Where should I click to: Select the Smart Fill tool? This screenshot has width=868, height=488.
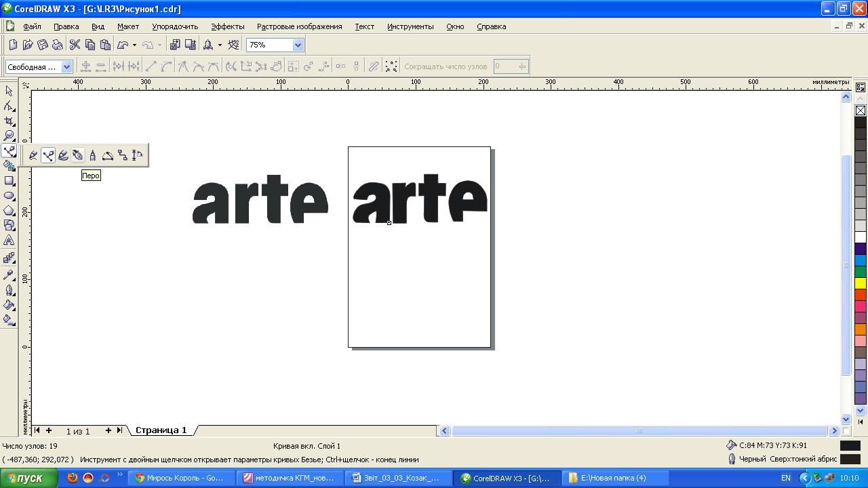pyautogui.click(x=9, y=165)
